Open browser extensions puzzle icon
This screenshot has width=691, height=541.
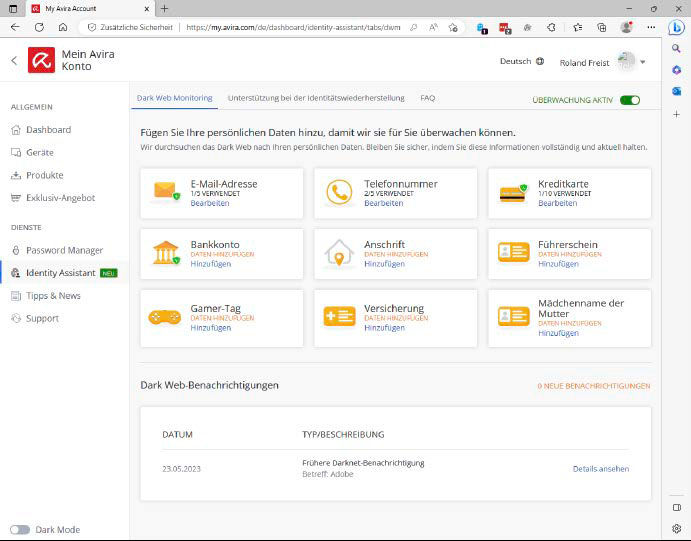click(551, 27)
